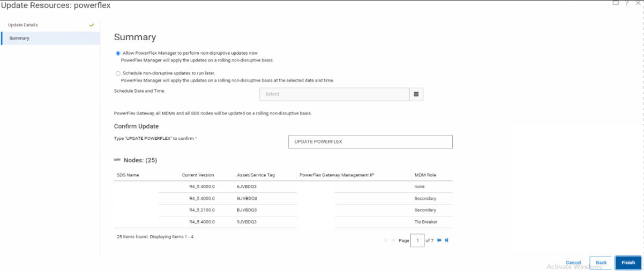This screenshot has width=644, height=271.
Task: Click the Finish button
Action: [628, 262]
